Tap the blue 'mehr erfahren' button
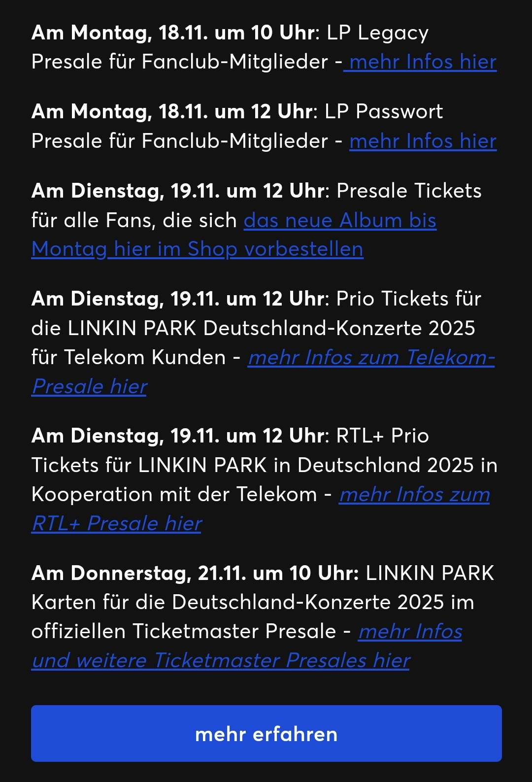This screenshot has width=532, height=782. pos(266,734)
